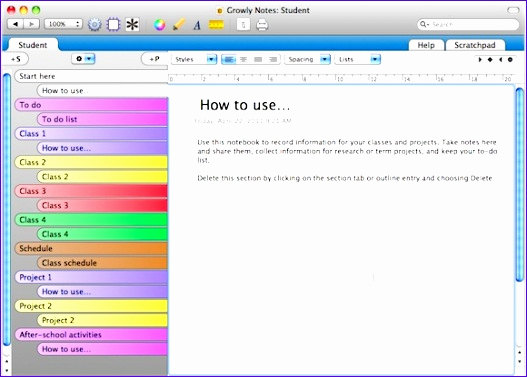Click the 'Delete this section' paragraph
The width and height of the screenshot is (527, 377).
pos(345,178)
